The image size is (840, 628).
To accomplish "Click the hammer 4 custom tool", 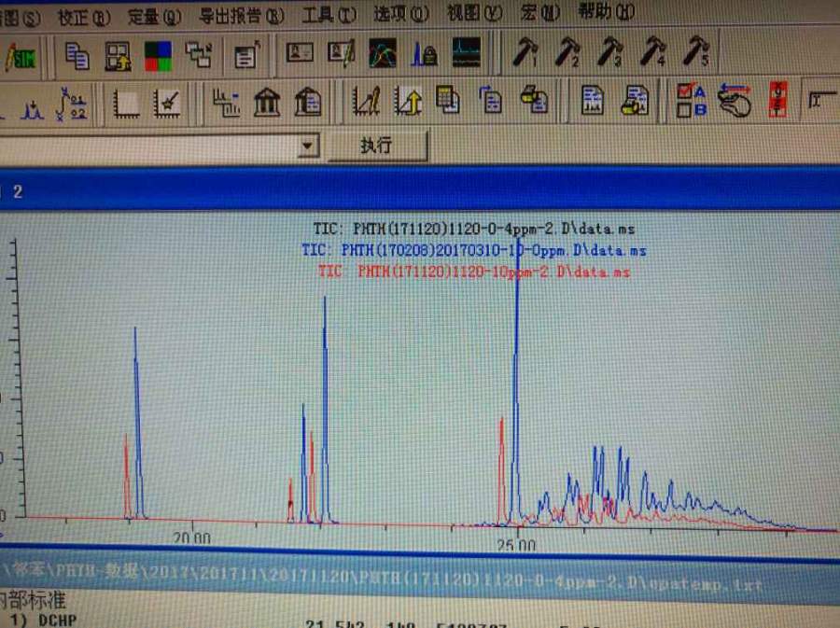I will 653,52.
